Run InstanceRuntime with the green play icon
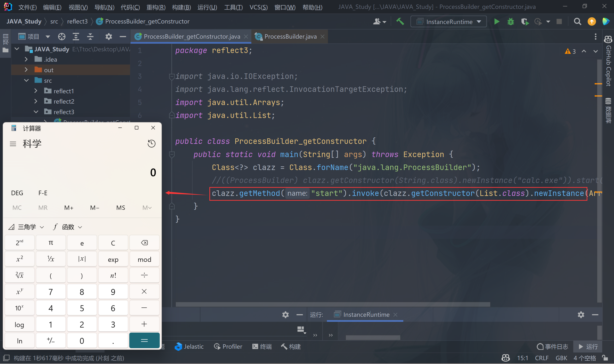This screenshot has width=614, height=364. click(x=497, y=22)
